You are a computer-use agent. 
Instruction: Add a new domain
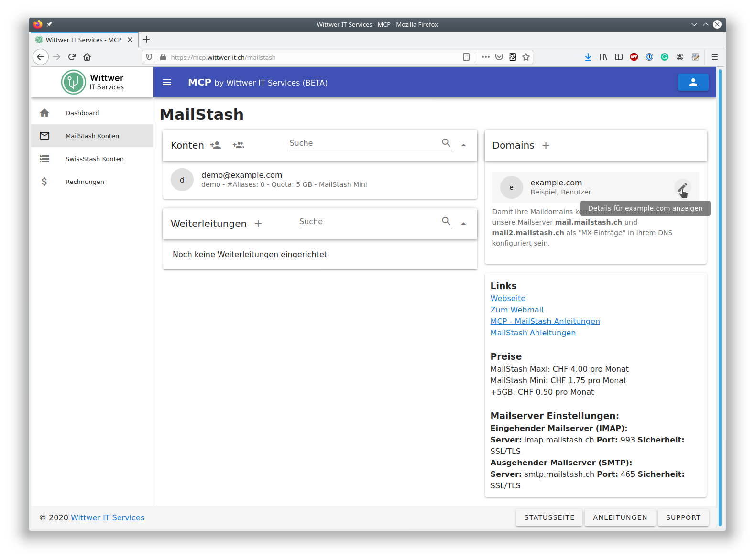coord(546,145)
